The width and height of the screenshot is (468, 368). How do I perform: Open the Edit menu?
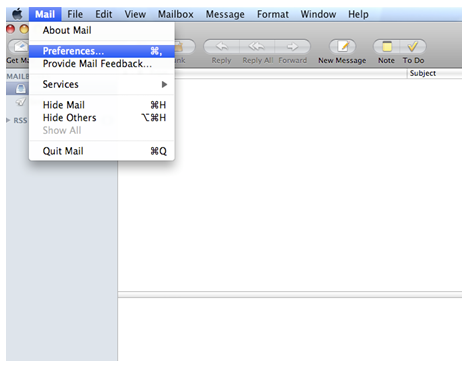[x=104, y=14]
